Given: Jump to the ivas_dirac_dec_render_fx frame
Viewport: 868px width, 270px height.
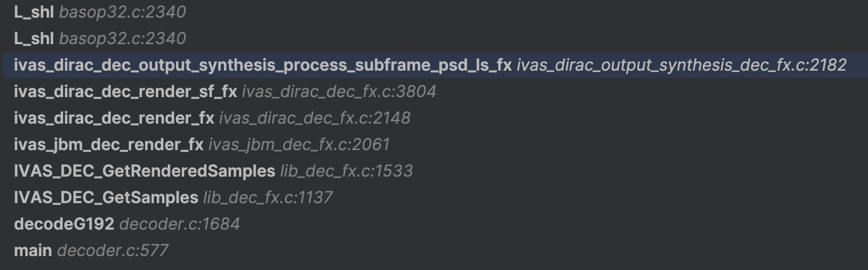Looking at the screenshot, I should pyautogui.click(x=114, y=118).
